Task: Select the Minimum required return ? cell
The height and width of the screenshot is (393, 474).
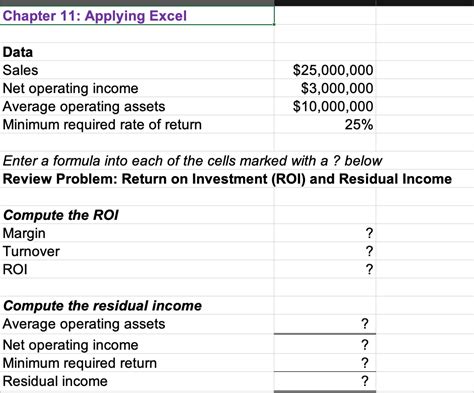Action: click(x=325, y=363)
